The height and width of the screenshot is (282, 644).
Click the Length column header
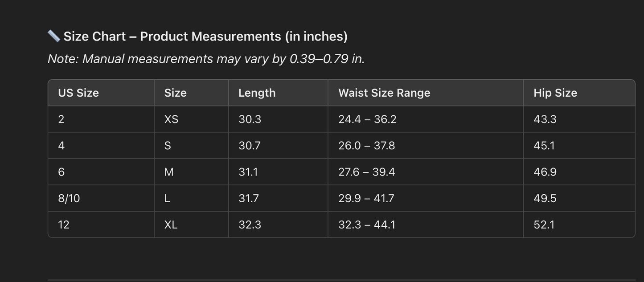coord(257,93)
